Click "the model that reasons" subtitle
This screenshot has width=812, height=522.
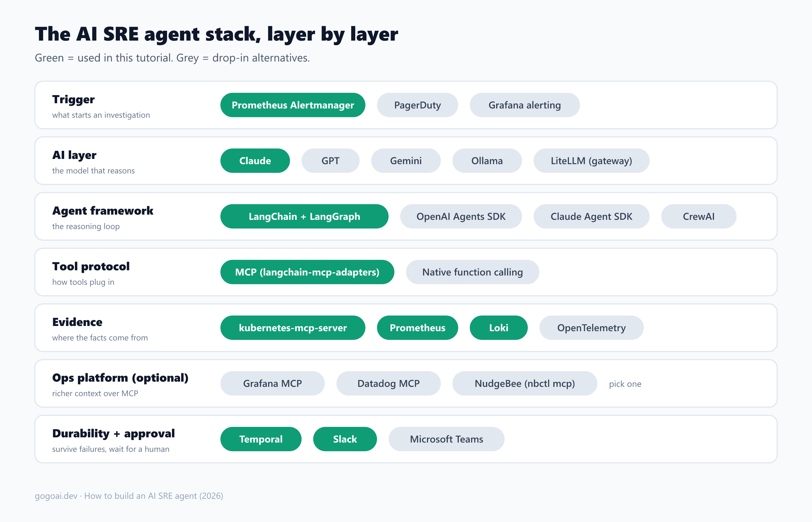click(94, 171)
